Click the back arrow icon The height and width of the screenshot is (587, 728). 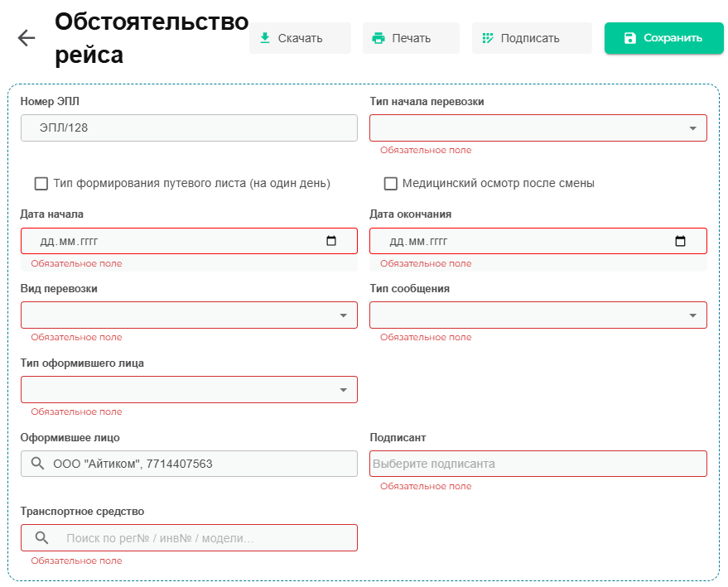coord(27,38)
